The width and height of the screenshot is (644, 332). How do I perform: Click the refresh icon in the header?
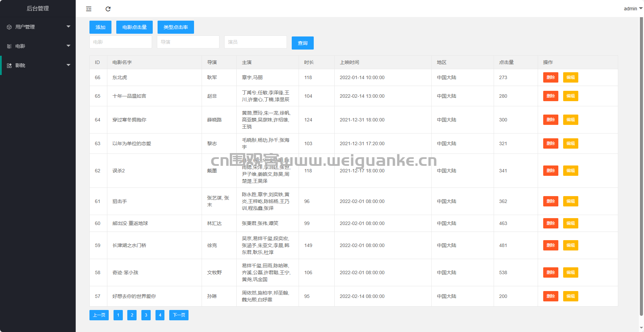(x=108, y=9)
